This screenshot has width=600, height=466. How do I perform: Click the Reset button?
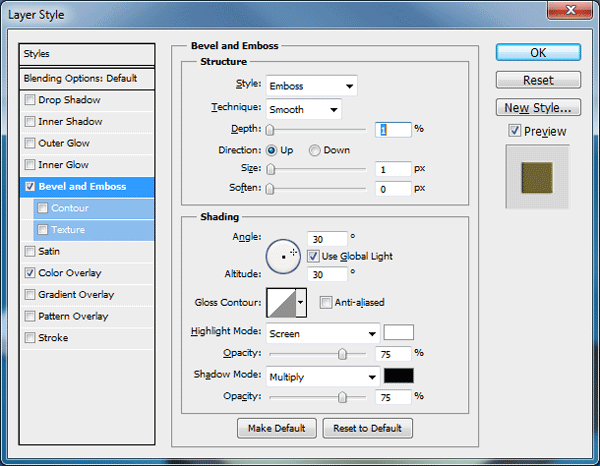[x=538, y=80]
